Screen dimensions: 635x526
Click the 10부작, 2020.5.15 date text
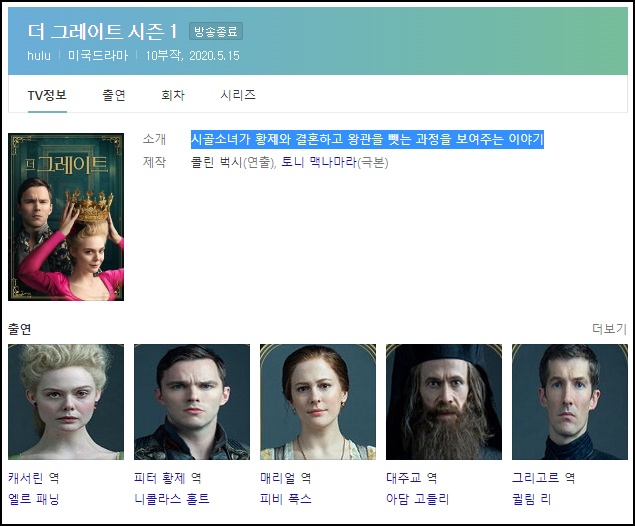[192, 55]
